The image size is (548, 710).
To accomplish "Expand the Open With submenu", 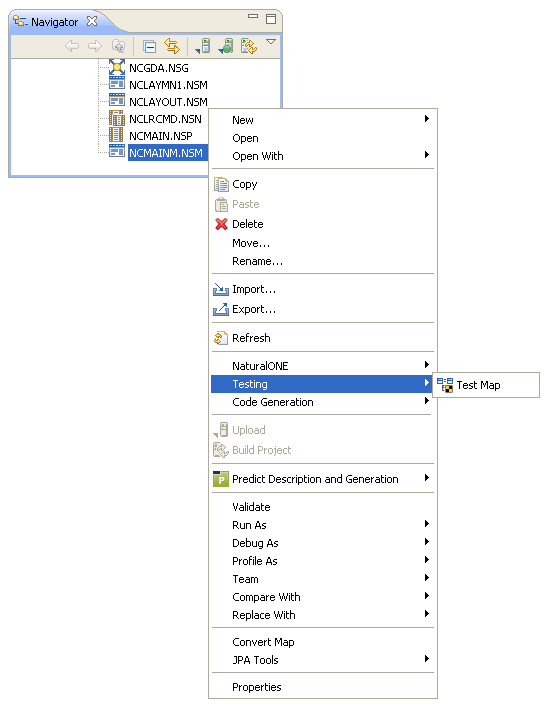I will click(322, 156).
